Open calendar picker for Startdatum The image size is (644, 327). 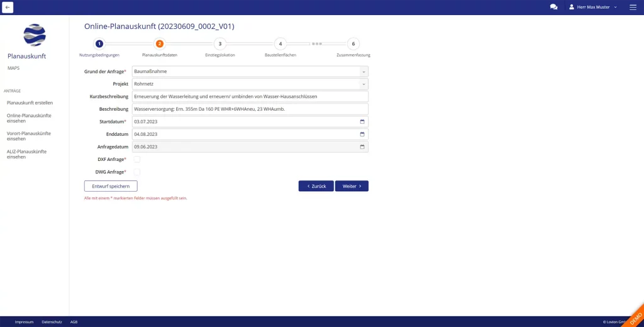[362, 121]
